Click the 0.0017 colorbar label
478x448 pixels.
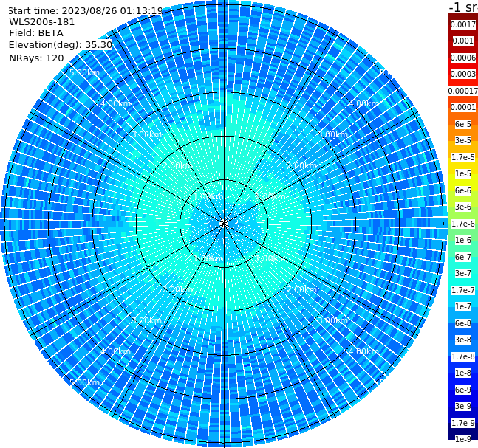(463, 24)
